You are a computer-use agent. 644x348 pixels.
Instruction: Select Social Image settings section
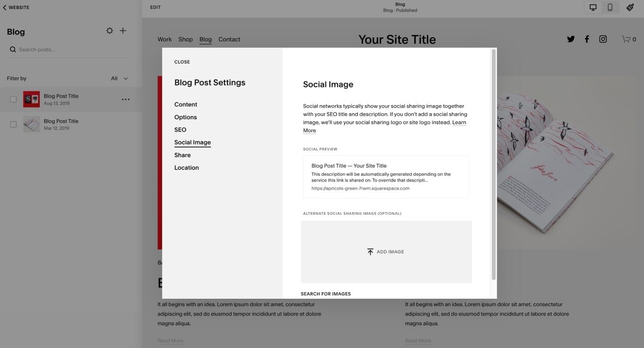click(193, 142)
